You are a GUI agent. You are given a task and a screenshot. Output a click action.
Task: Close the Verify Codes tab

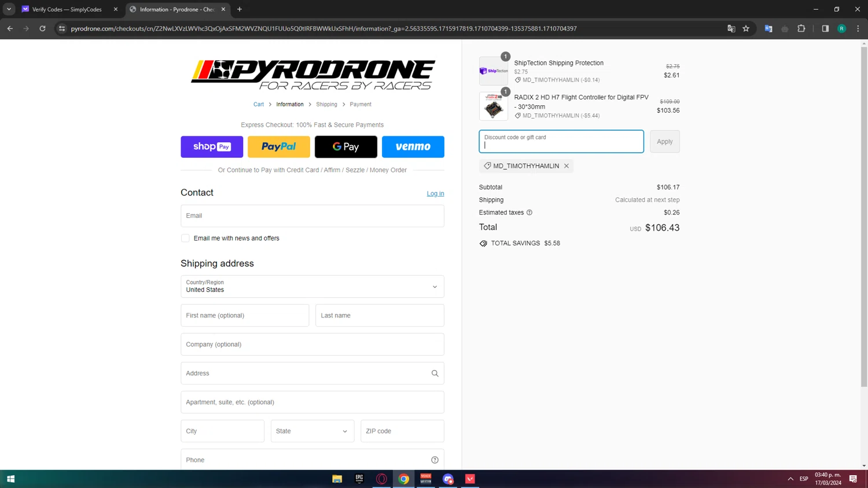[x=116, y=9]
